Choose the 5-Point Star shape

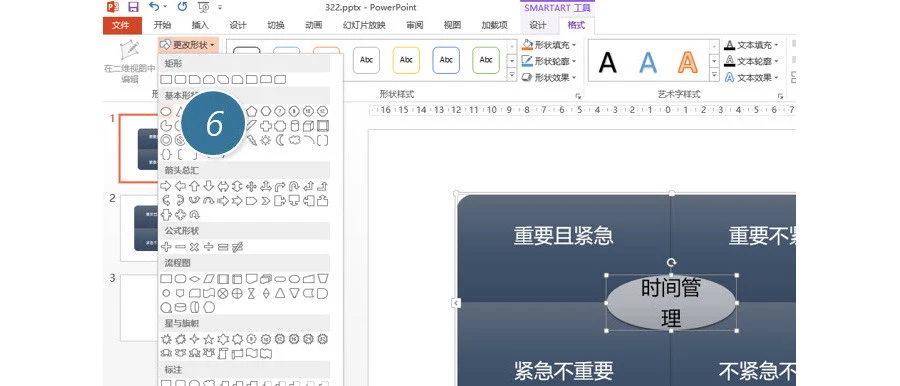(x=209, y=339)
